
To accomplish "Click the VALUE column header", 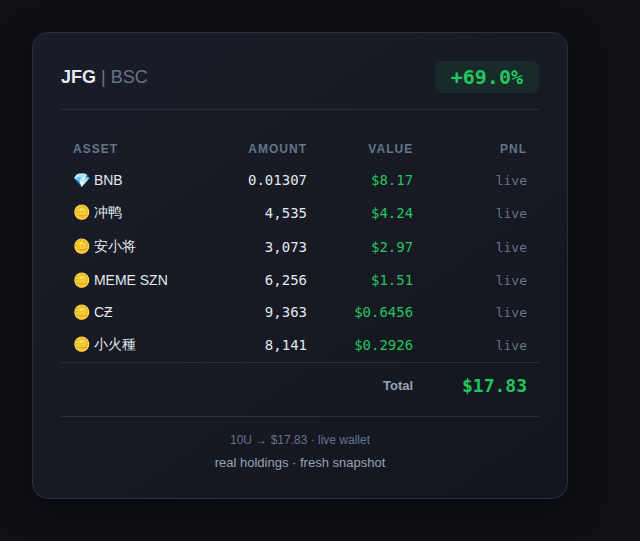I will (x=390, y=149).
